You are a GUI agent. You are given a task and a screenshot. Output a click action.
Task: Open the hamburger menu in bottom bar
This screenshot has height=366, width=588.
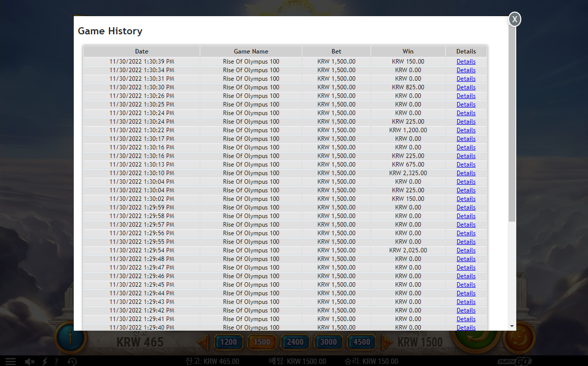click(x=11, y=361)
